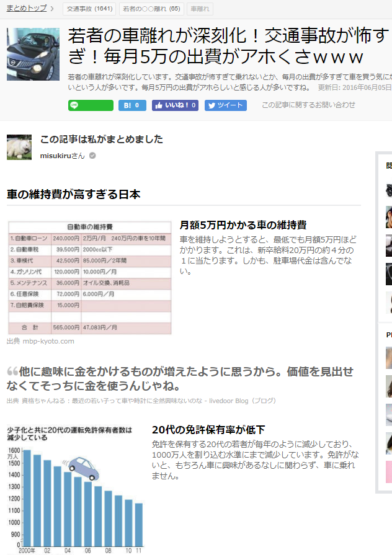This screenshot has width=392, height=555.
Task: Open the license holder bar chart image
Action: (76, 489)
